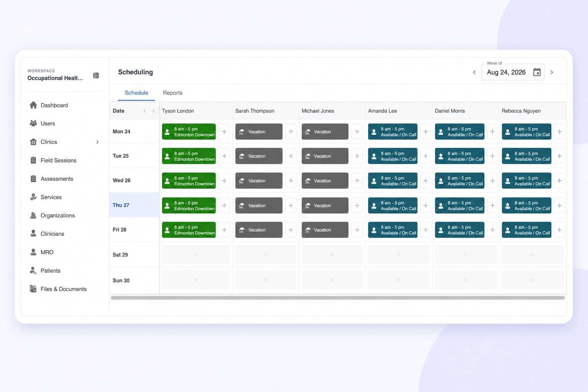Click the Patients icon in sidebar
Image resolution: width=588 pixels, height=392 pixels.
point(33,270)
